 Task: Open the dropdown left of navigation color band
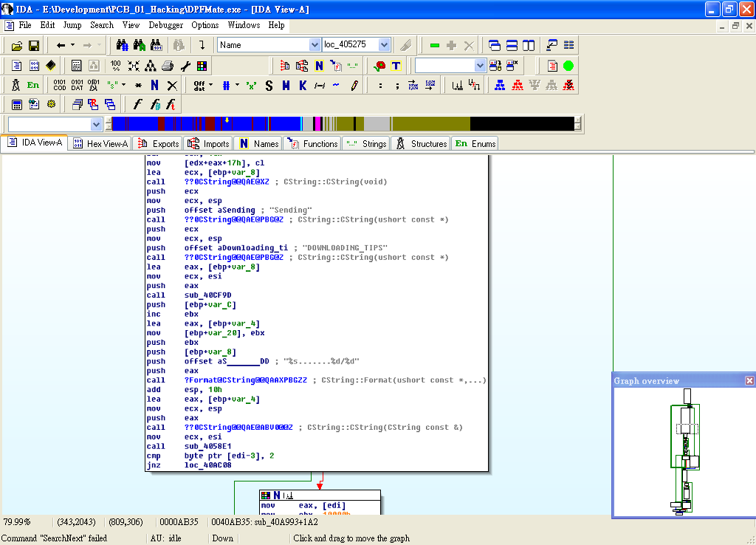[x=96, y=124]
